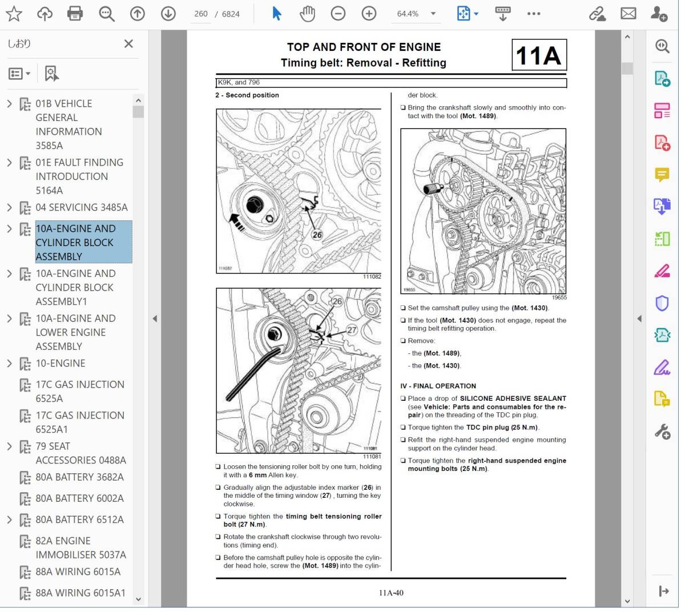The image size is (685, 616).
Task: Open Create PDF tool
Action: [662, 142]
